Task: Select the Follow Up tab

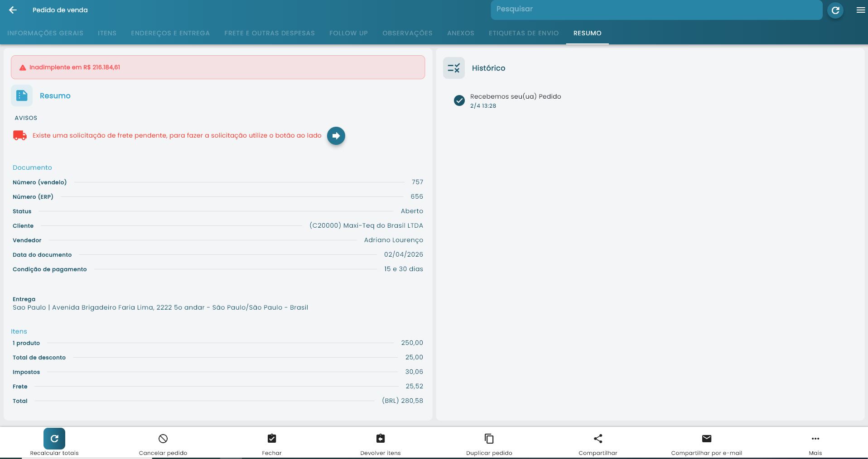Action: [348, 33]
